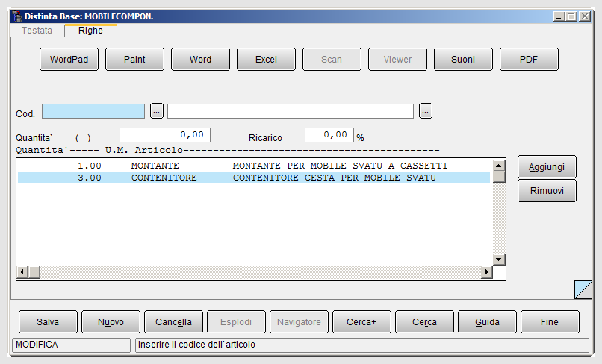Screen dimensions: 602x364
Task: Focus the Cod. article code field
Action: click(93, 111)
